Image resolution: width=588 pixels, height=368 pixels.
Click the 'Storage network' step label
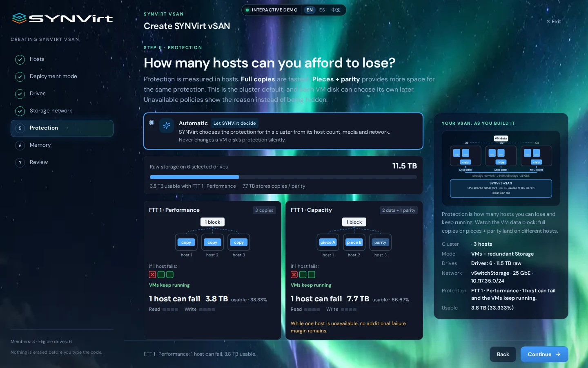pos(51,111)
